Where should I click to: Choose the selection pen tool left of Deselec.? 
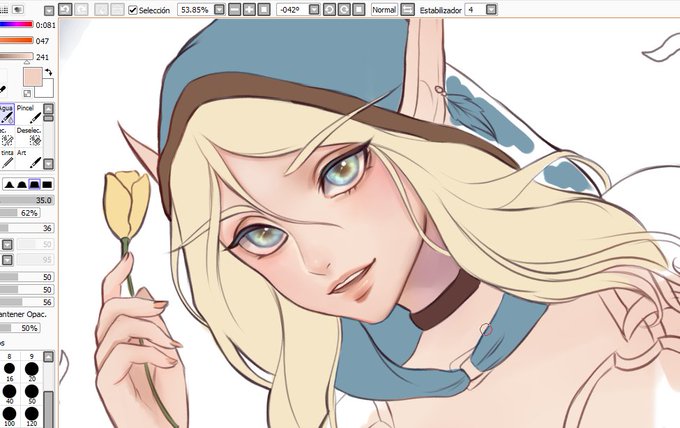click(7, 136)
